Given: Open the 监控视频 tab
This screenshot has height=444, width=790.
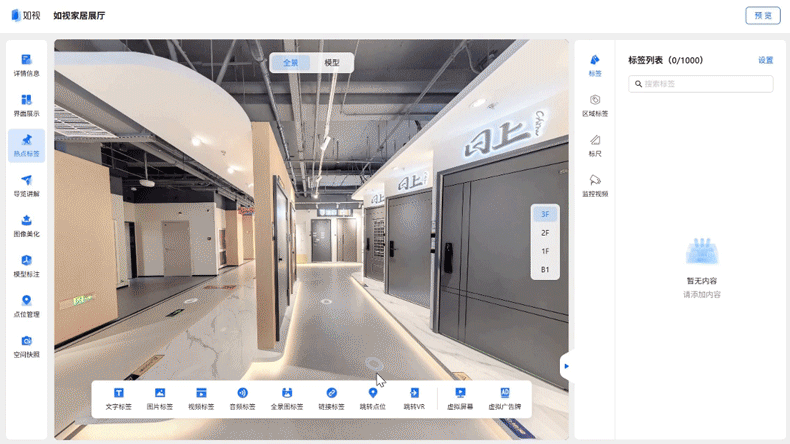Looking at the screenshot, I should point(595,186).
